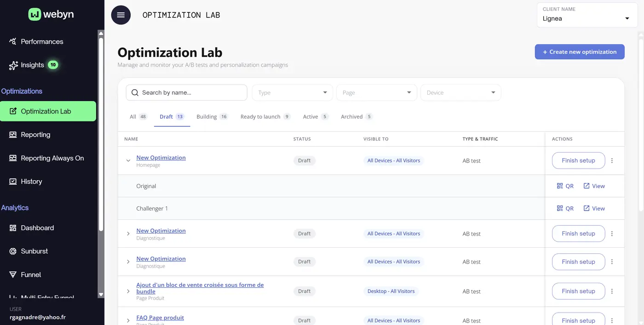Open more options for Homepage optimization
644x325 pixels.
tap(612, 161)
